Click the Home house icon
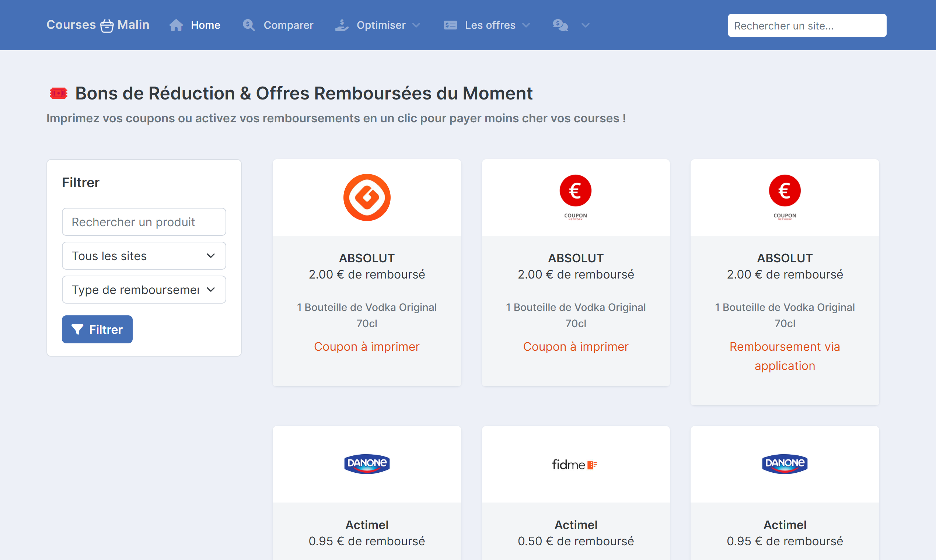Screen dimensions: 936x560 (x=176, y=25)
